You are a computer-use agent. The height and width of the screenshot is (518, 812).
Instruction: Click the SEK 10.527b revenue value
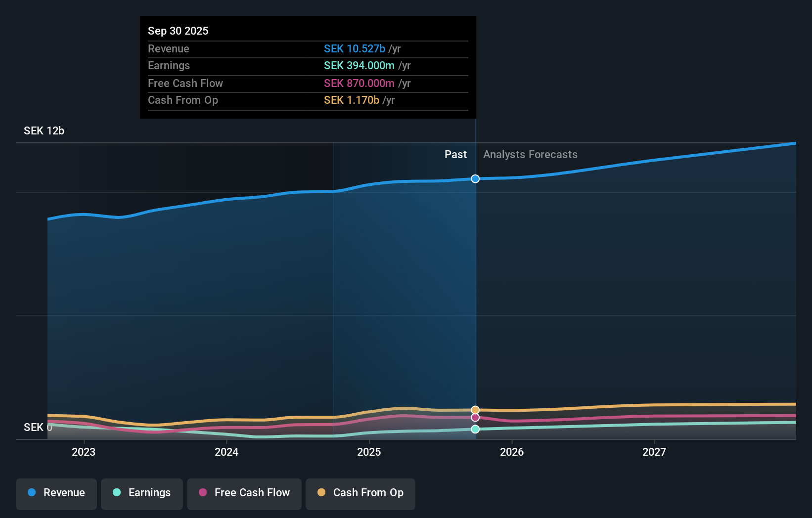[x=354, y=49]
